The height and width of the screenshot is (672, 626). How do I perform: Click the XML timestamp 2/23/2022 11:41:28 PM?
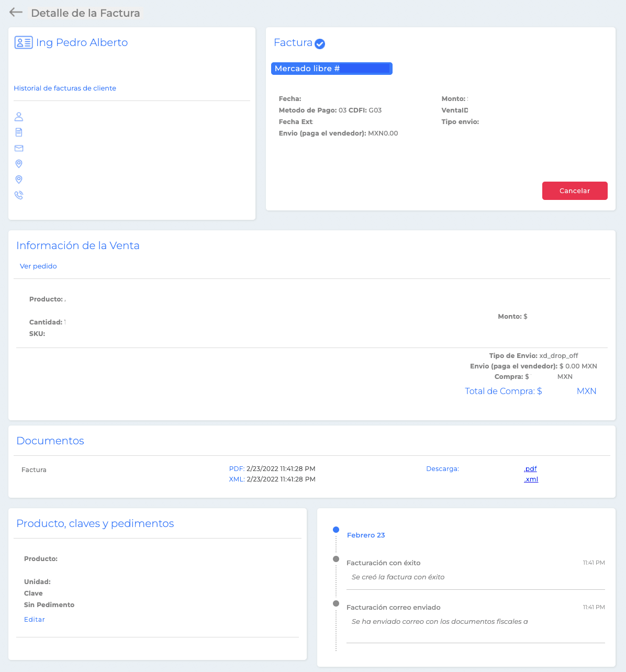tap(281, 479)
